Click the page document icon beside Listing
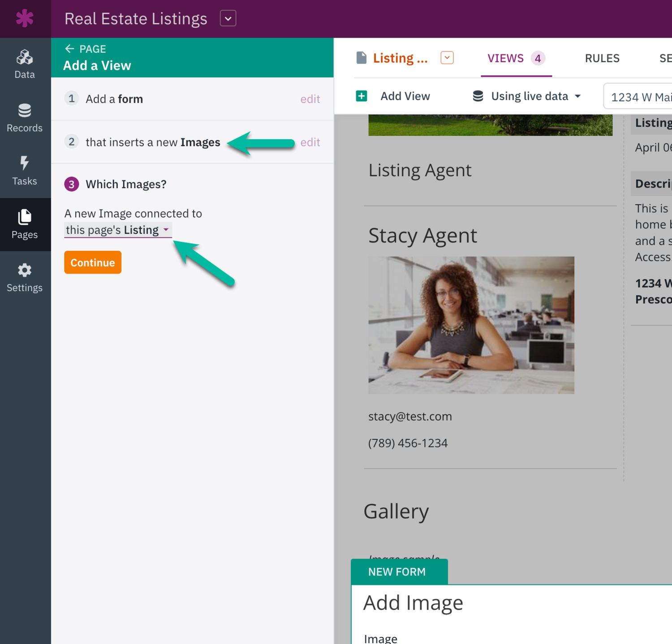This screenshot has width=672, height=644. pos(361,58)
